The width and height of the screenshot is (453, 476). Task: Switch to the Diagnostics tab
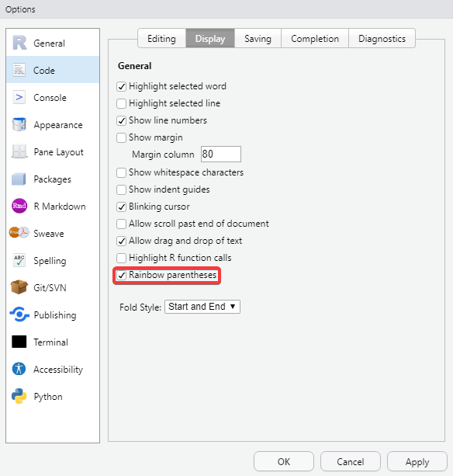click(382, 38)
